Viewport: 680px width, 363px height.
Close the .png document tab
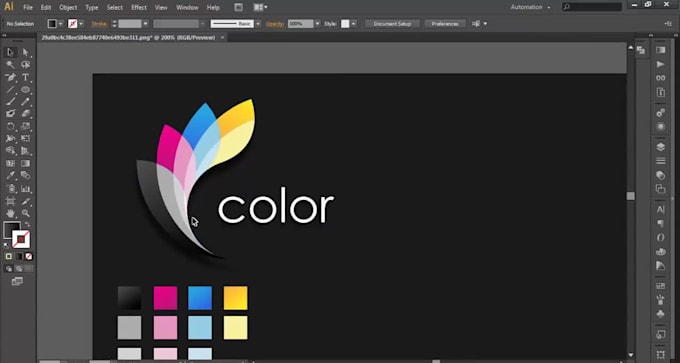[x=222, y=38]
